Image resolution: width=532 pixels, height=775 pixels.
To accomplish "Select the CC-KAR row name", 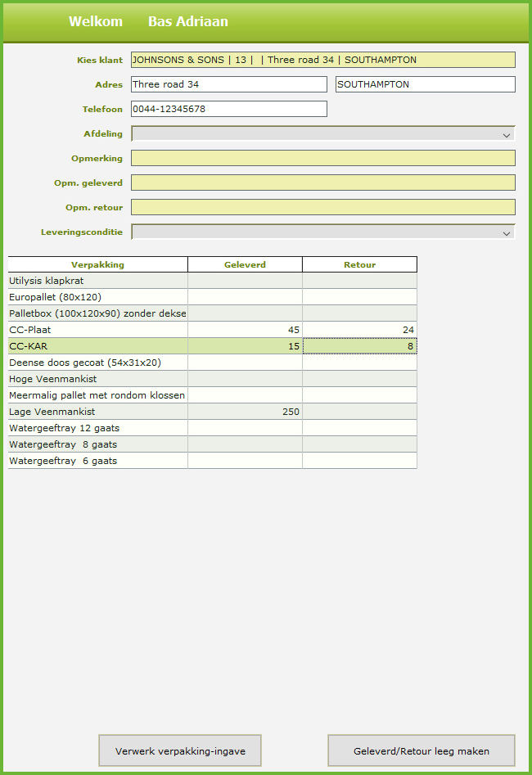I will coord(98,346).
